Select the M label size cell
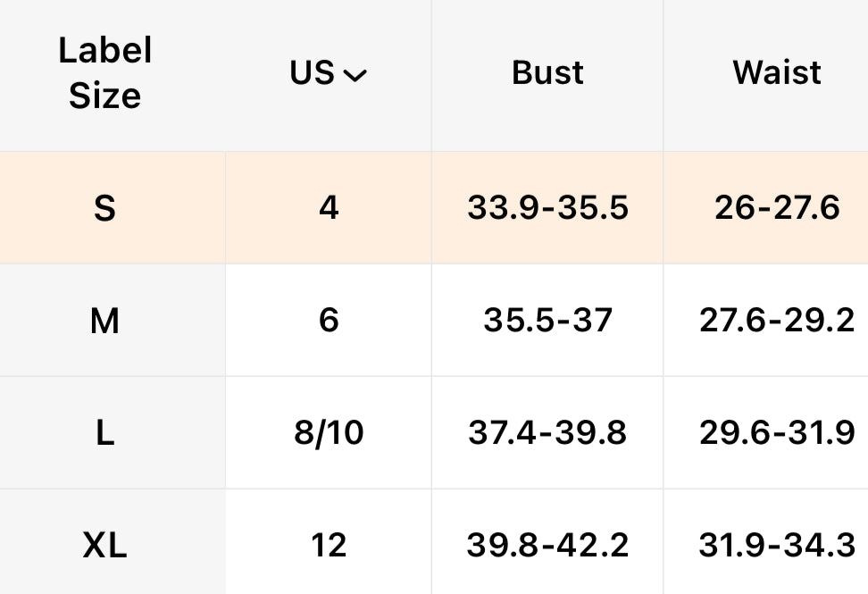Viewport: 868px width, 594px height. 104,321
